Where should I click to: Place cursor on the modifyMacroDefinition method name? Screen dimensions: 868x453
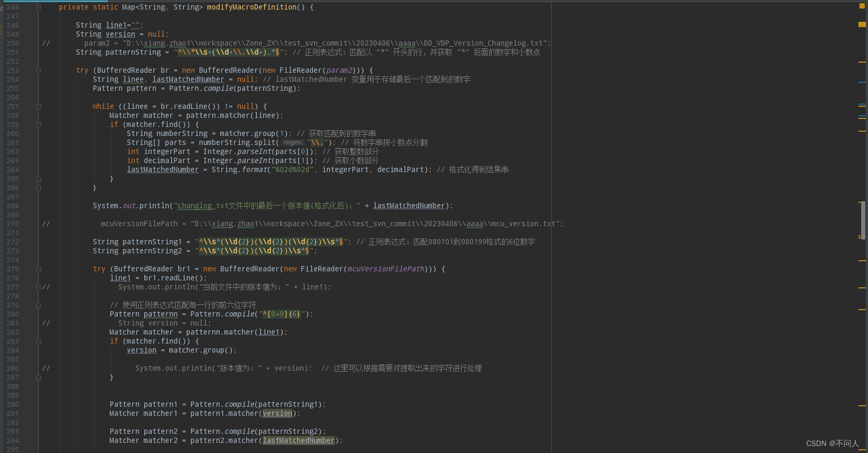click(251, 7)
